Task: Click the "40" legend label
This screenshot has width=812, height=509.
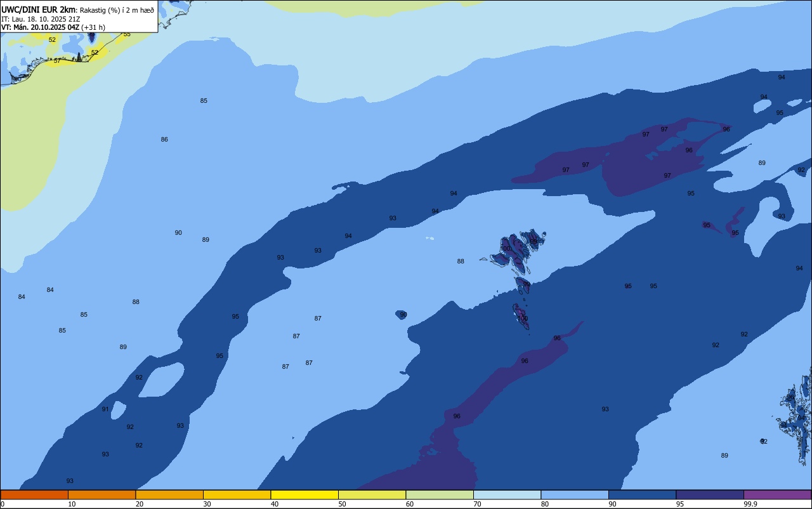Action: tap(274, 504)
